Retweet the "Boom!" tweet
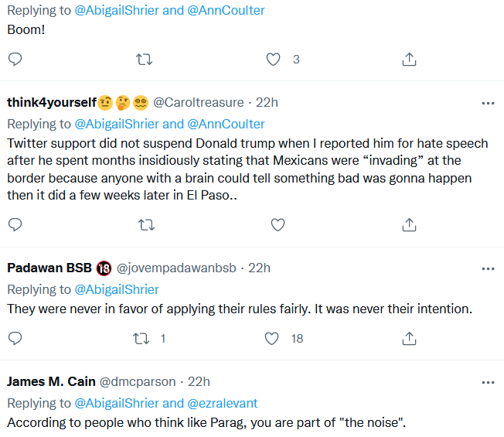The image size is (504, 437). (144, 60)
